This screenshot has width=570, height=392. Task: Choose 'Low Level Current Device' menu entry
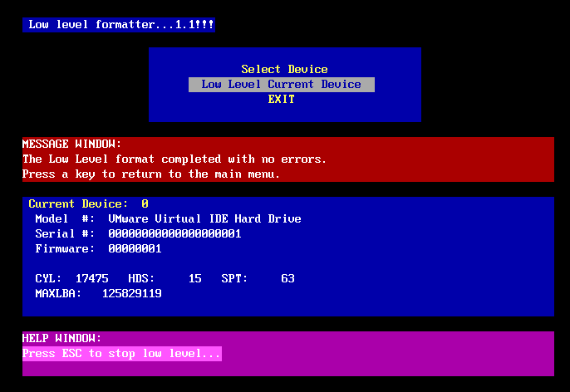click(281, 85)
